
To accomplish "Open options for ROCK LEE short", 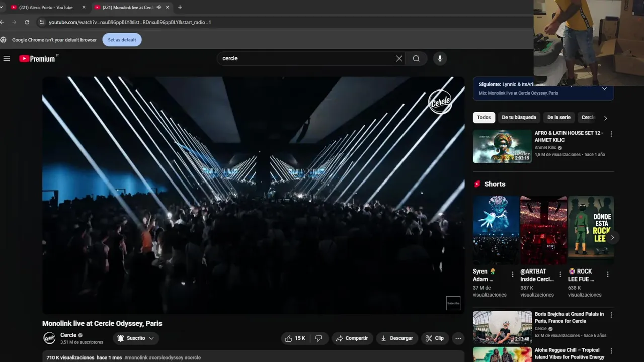I will click(x=607, y=274).
